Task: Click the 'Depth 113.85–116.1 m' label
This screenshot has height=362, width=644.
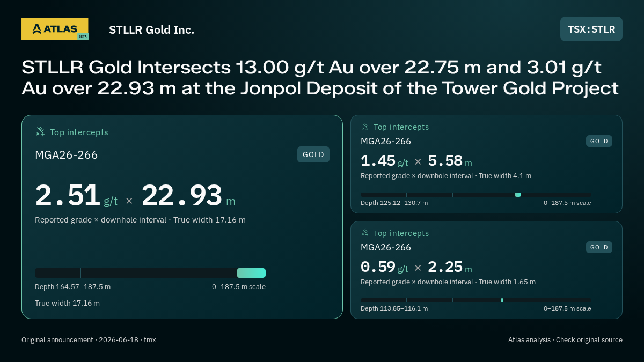Action: click(394, 308)
